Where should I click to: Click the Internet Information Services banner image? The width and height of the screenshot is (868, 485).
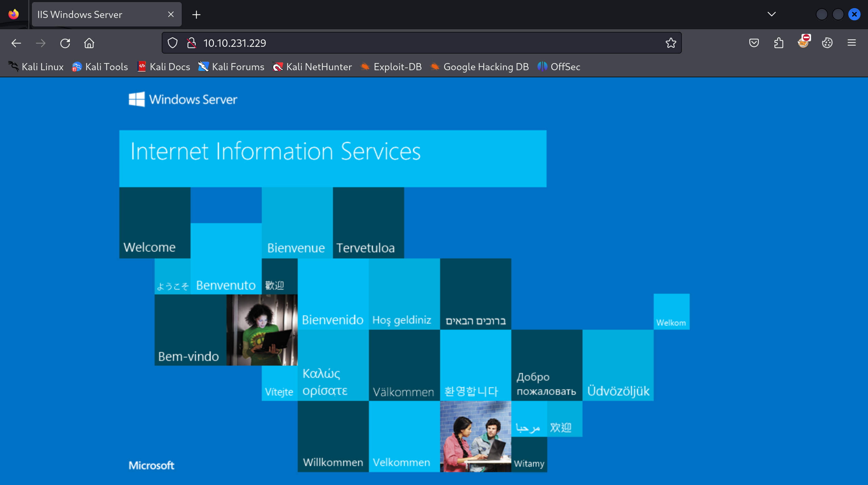pos(332,158)
